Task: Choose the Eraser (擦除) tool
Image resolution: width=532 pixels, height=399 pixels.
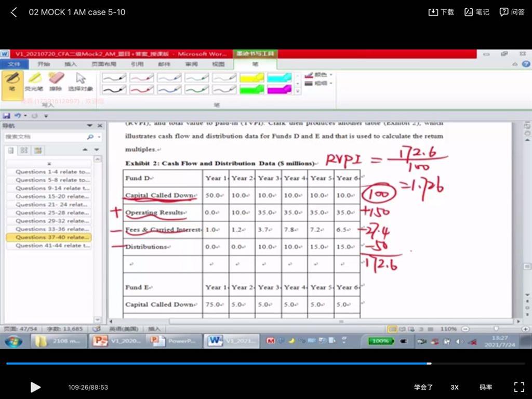Action: pos(56,82)
